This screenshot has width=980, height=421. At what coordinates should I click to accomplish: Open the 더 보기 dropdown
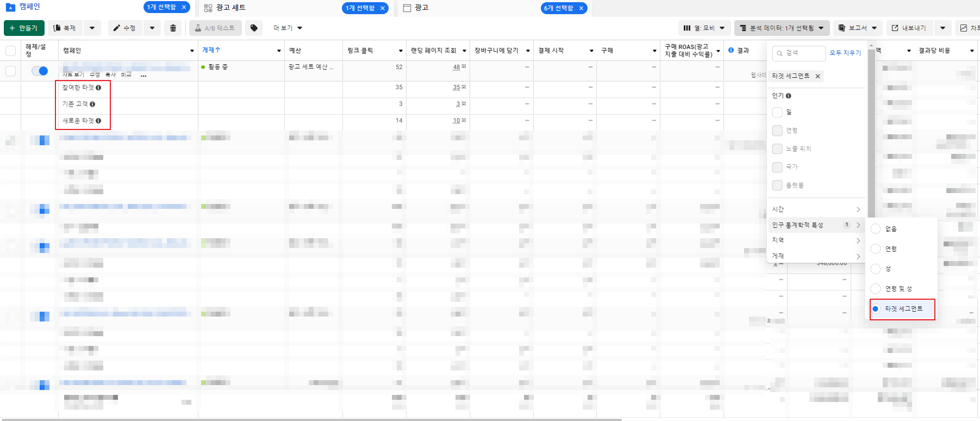pos(288,28)
